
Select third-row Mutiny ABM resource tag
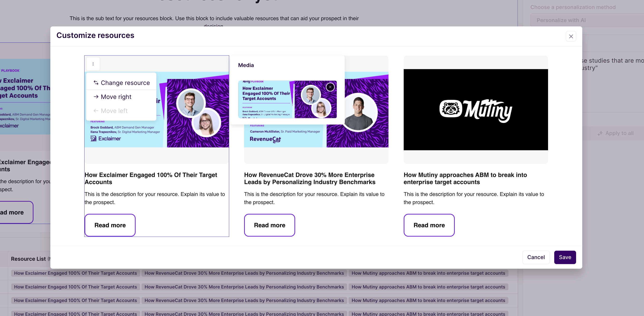click(x=428, y=300)
